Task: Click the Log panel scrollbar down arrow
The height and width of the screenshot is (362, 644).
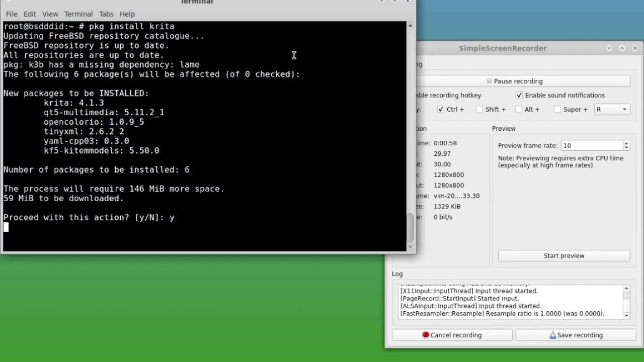Action: [626, 315]
